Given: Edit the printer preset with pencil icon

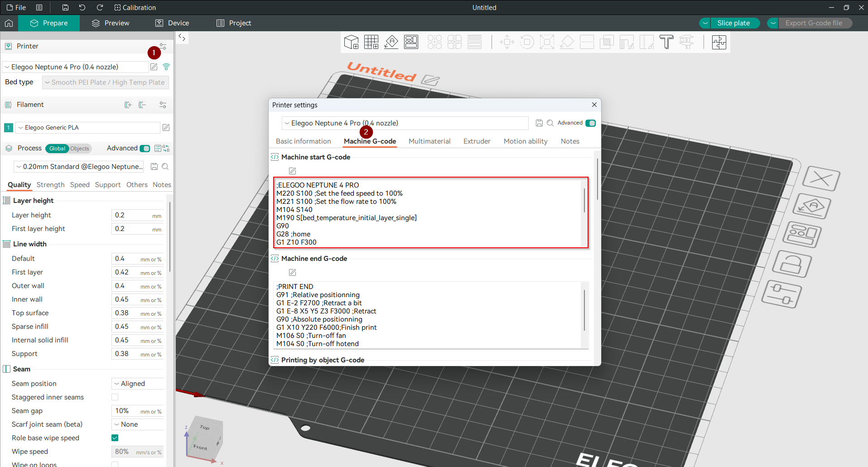Looking at the screenshot, I should 154,67.
